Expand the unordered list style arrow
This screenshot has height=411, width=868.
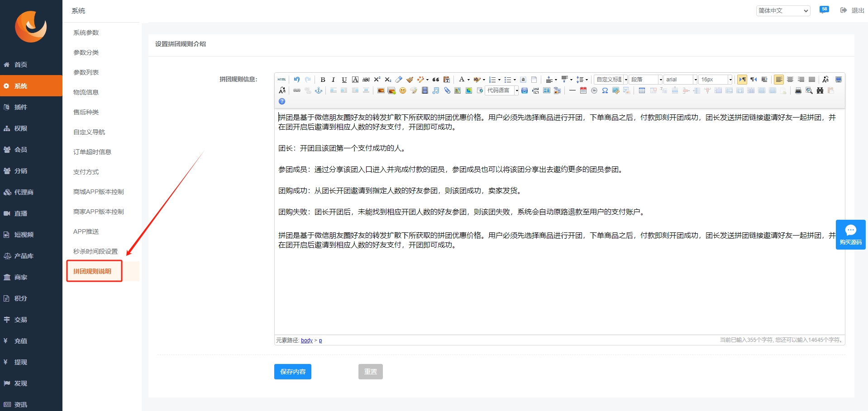[x=515, y=80]
